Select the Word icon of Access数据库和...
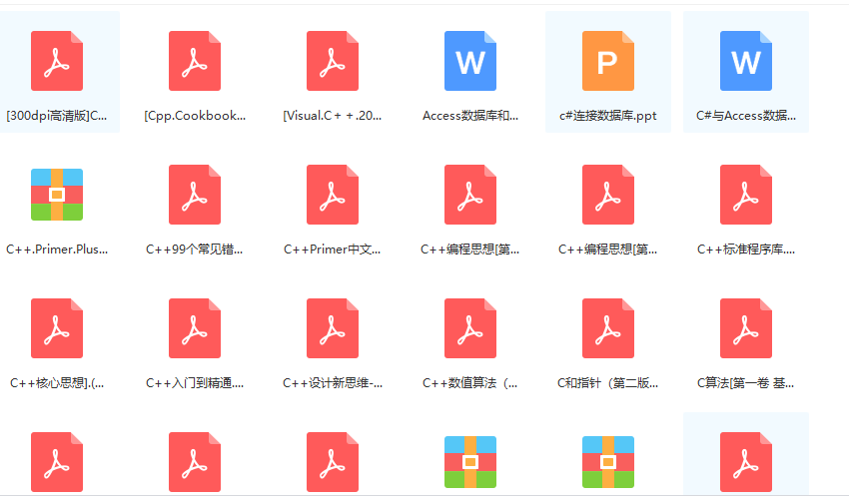This screenshot has width=849, height=504. [x=470, y=61]
